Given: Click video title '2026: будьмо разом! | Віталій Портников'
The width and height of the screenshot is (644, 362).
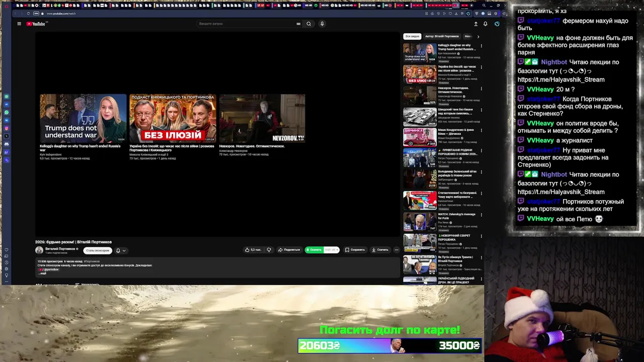Looking at the screenshot, I should pos(73,242).
